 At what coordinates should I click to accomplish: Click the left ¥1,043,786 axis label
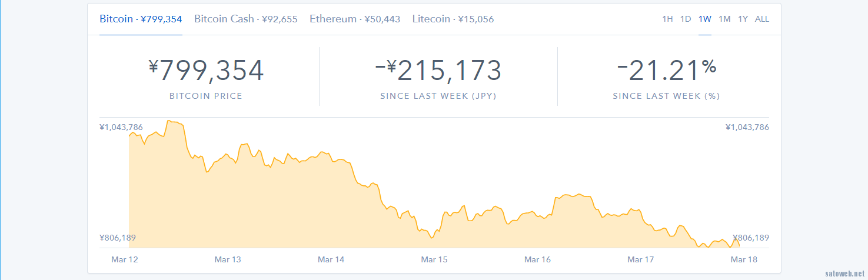(121, 127)
